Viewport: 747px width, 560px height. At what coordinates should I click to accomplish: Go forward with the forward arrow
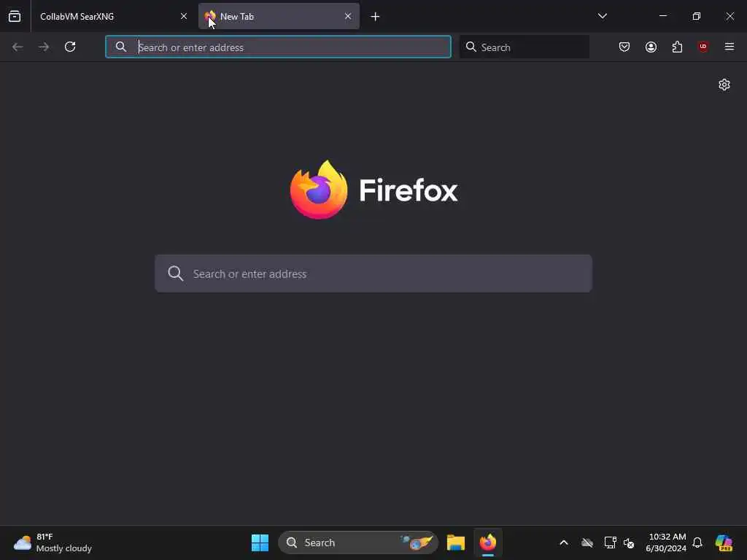(44, 47)
